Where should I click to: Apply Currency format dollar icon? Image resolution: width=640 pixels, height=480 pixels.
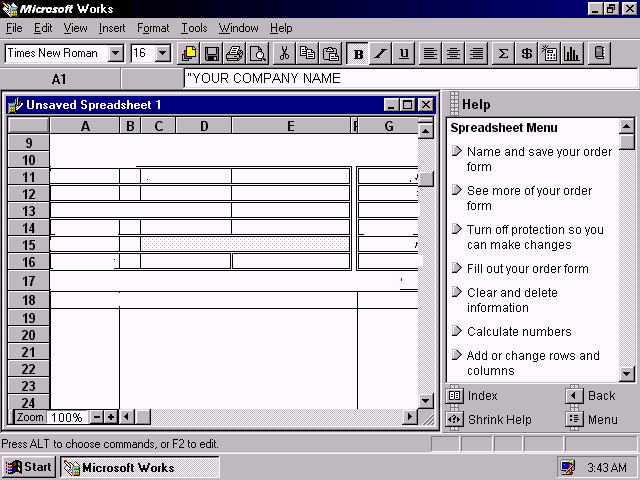point(527,53)
